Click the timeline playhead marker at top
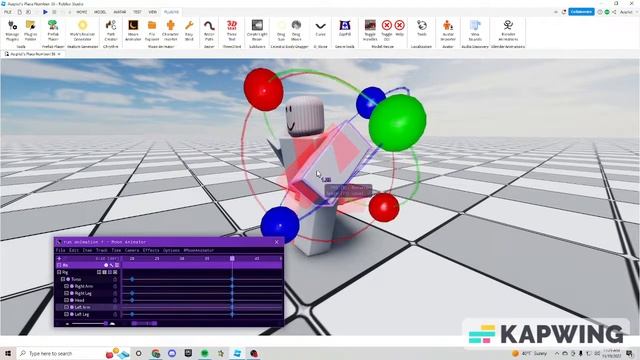 pyautogui.click(x=232, y=258)
